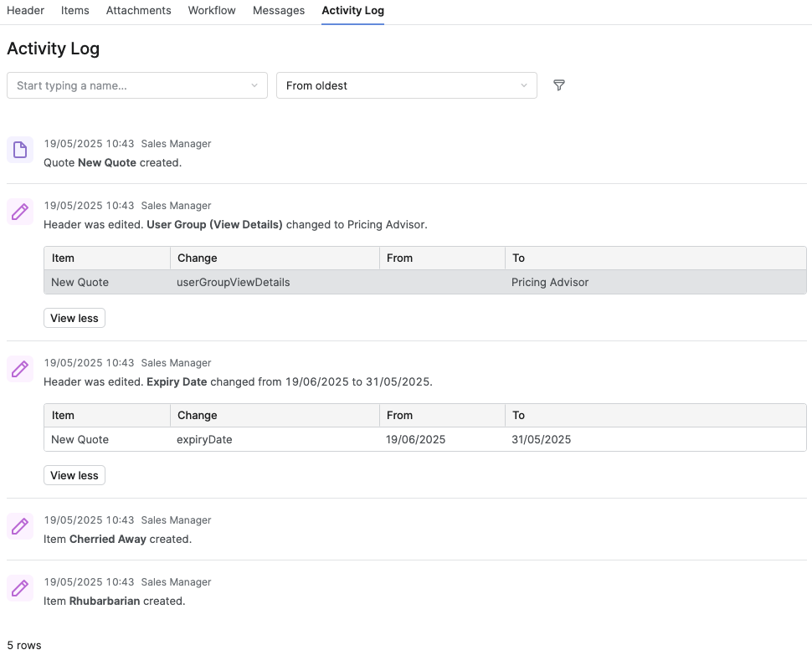Select the Activity Log tab
This screenshot has width=812, height=655.
point(352,11)
